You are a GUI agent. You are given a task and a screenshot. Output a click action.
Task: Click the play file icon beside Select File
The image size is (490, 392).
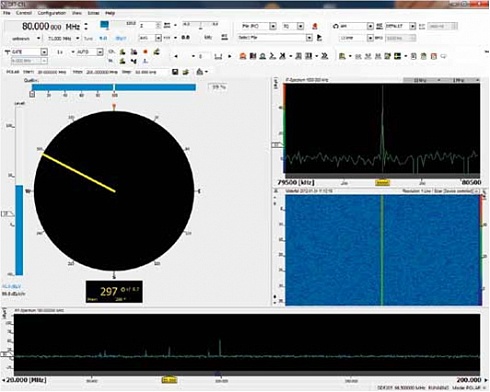coord(319,38)
